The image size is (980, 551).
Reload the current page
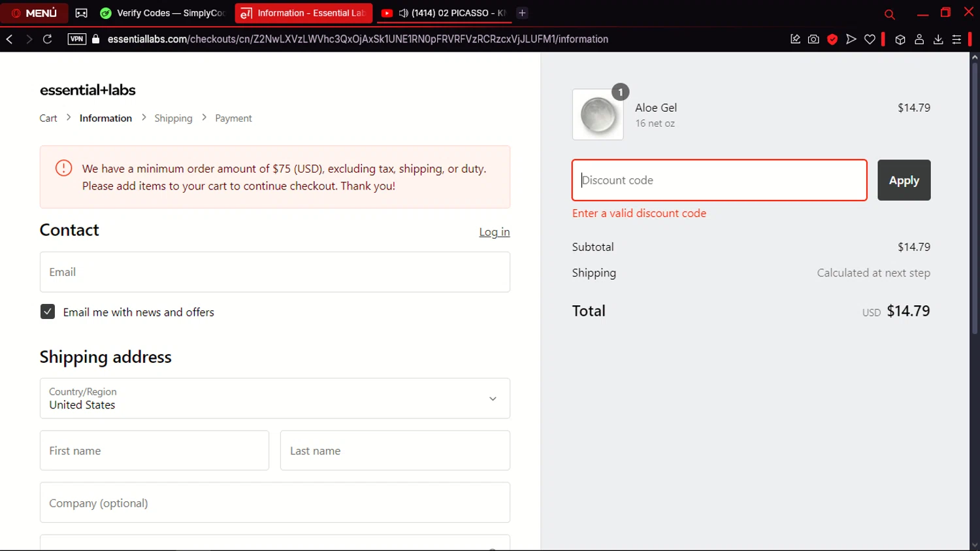coord(48,39)
